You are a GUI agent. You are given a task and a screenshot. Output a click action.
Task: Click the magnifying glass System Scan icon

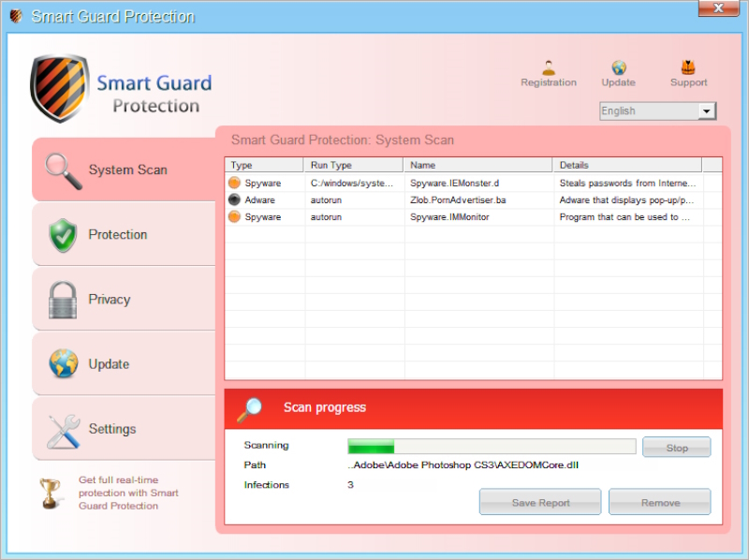pyautogui.click(x=63, y=170)
